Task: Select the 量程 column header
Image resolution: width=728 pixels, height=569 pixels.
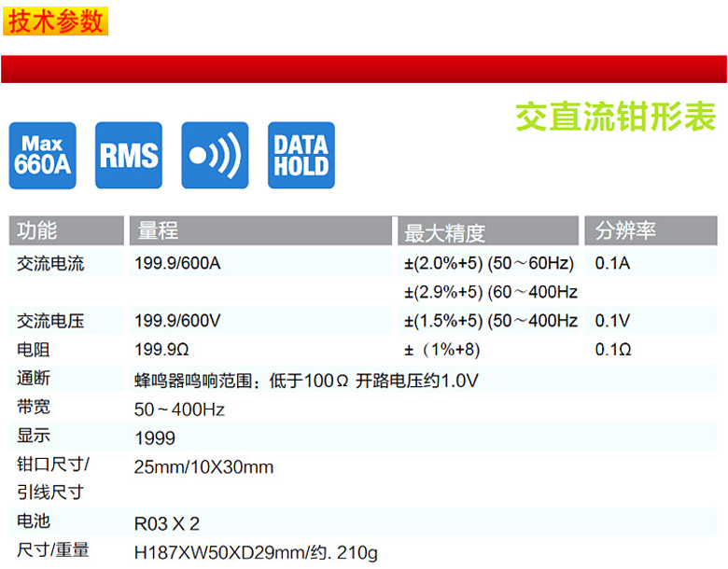Action: (158, 230)
